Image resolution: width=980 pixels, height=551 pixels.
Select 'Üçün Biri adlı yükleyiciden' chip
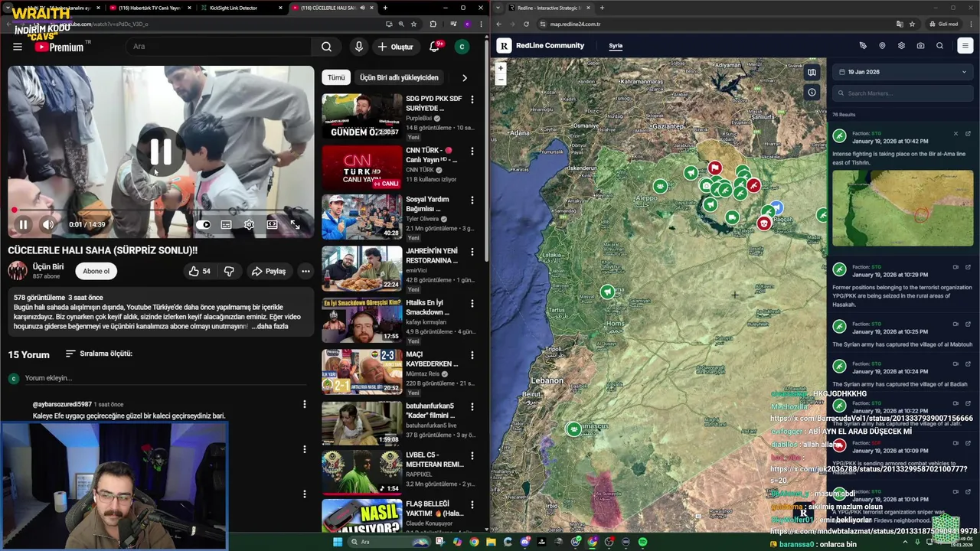(399, 77)
